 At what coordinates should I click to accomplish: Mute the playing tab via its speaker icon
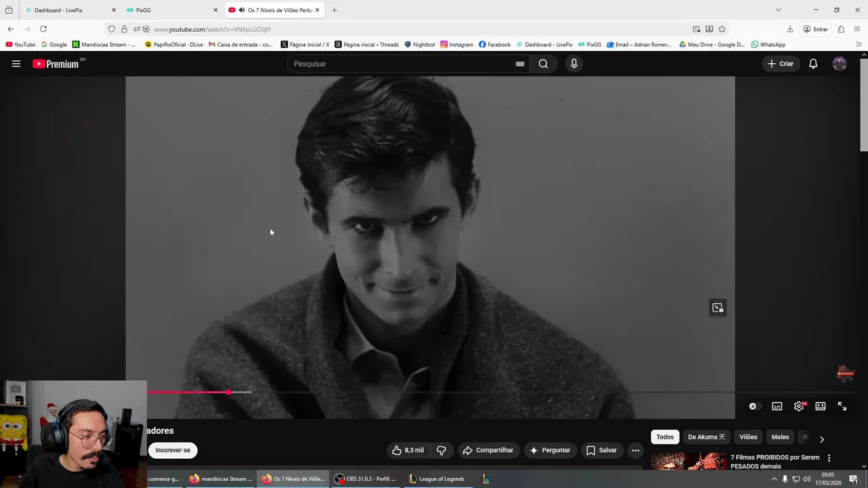(x=241, y=10)
